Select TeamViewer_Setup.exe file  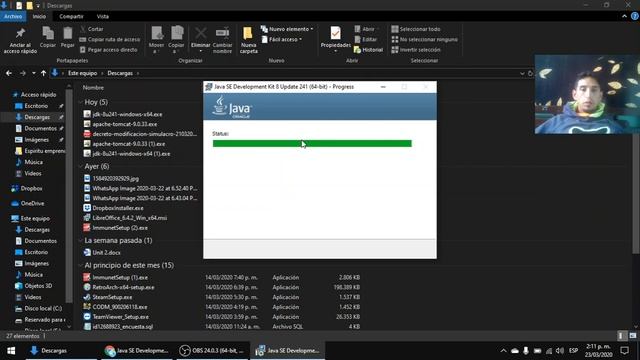[116, 317]
